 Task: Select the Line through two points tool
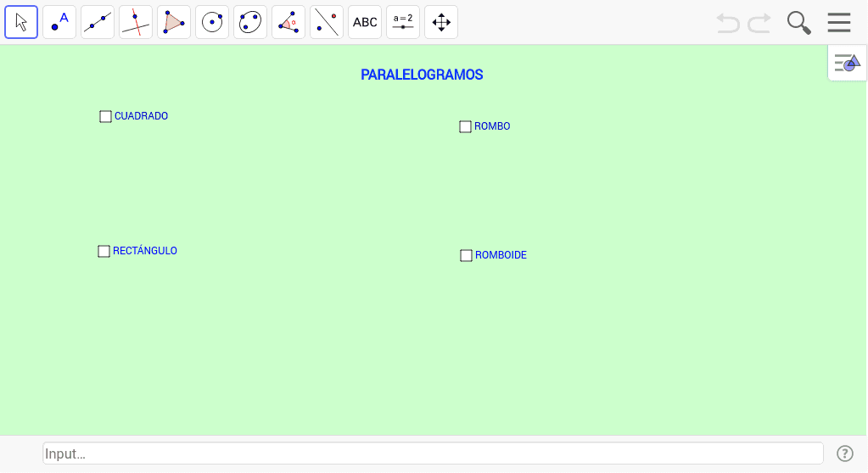coord(98,22)
